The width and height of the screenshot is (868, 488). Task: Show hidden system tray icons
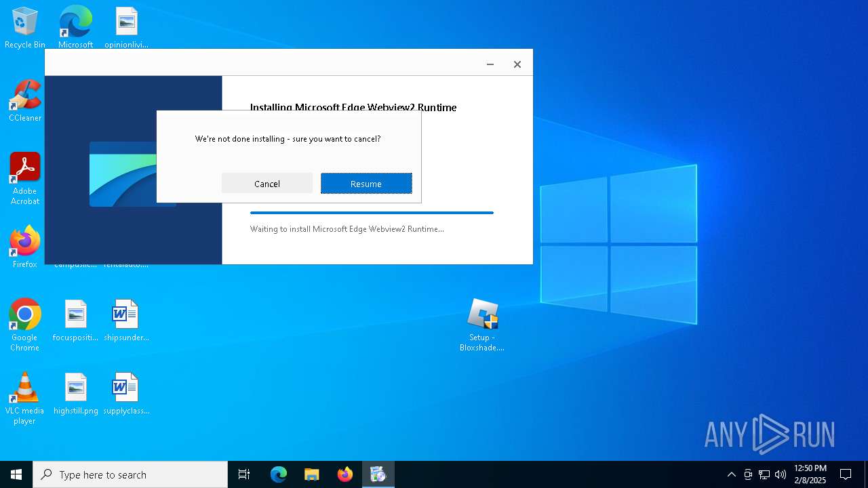tap(731, 474)
